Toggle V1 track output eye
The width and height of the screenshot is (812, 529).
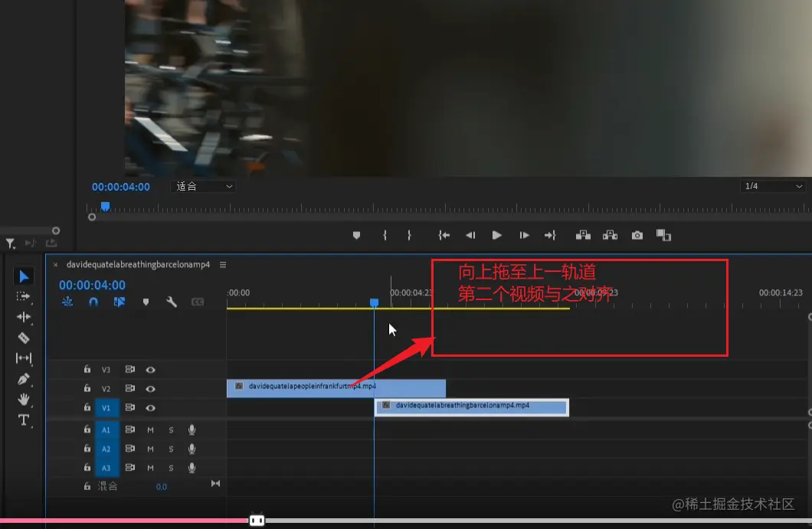(x=150, y=408)
